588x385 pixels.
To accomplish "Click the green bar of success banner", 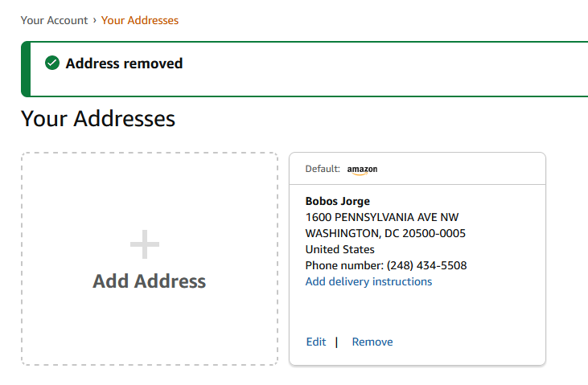I will (25, 69).
